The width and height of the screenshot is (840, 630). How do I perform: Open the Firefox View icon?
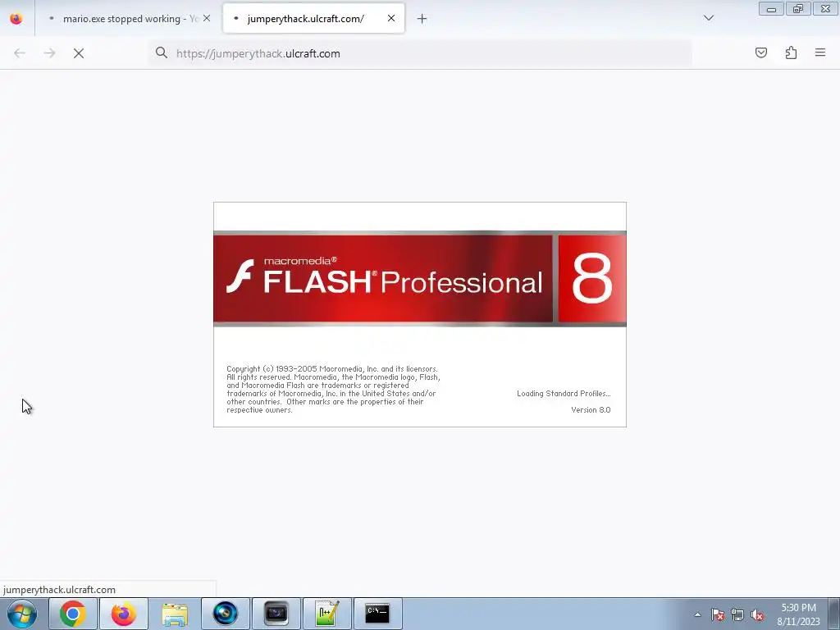[16, 19]
